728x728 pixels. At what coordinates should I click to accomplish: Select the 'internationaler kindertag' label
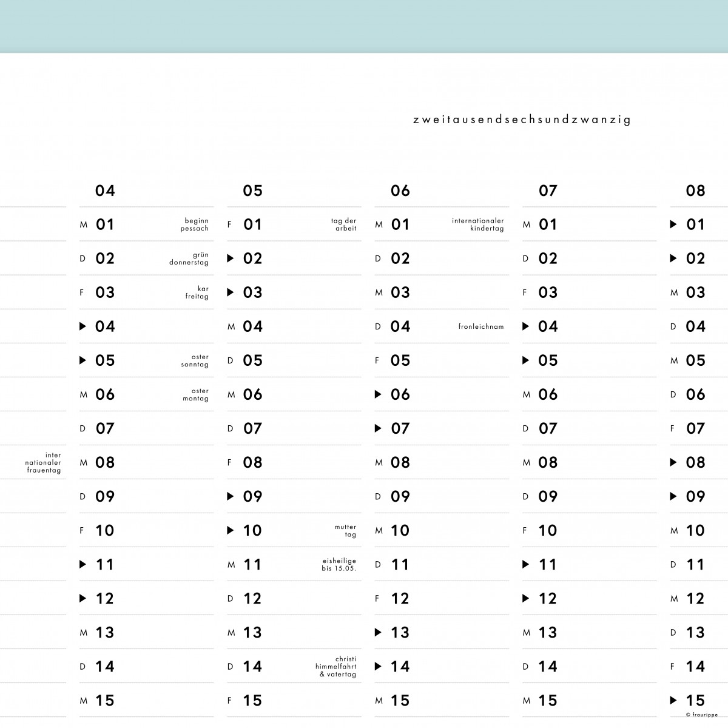pos(478,224)
